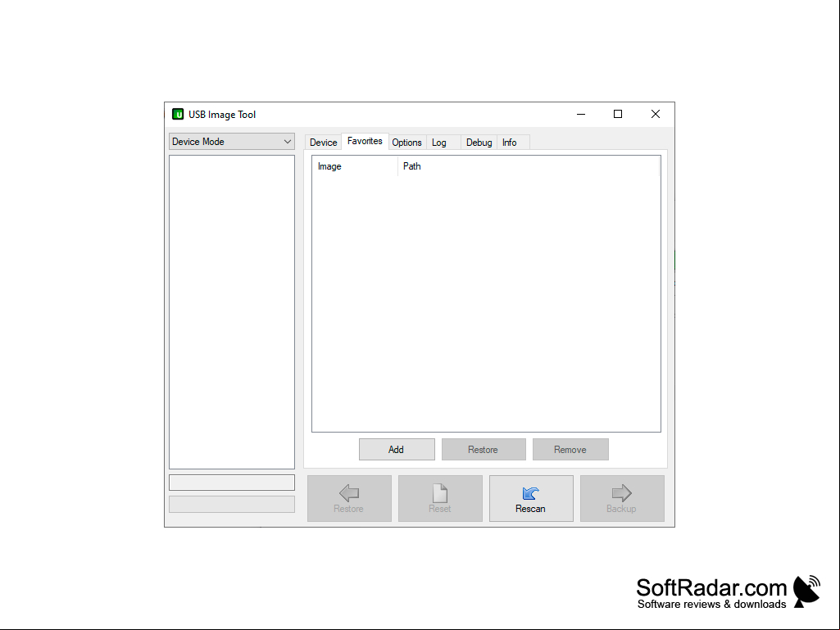Go to the Debug tab

tap(479, 143)
